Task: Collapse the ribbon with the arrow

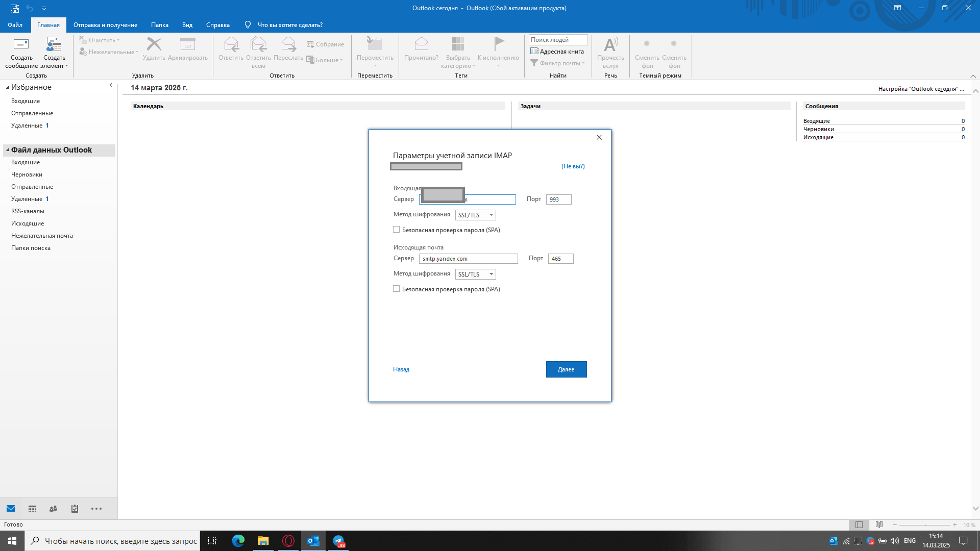Action: tap(973, 76)
